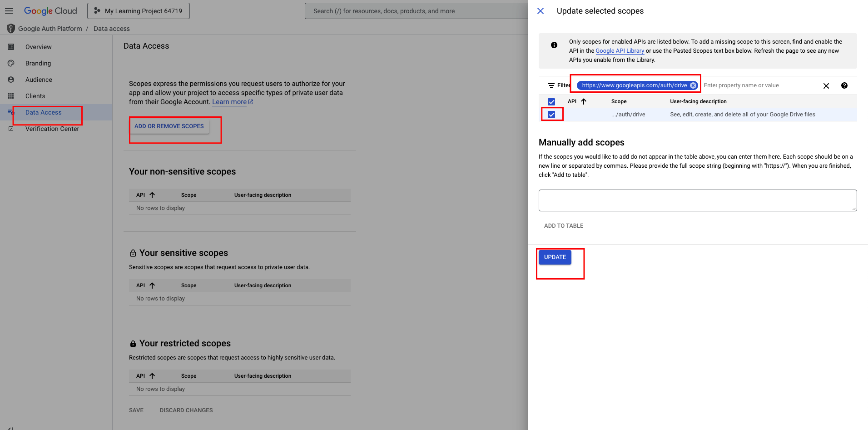Click the info icon in the notice
Screen dimensions: 868x430
[554, 45]
